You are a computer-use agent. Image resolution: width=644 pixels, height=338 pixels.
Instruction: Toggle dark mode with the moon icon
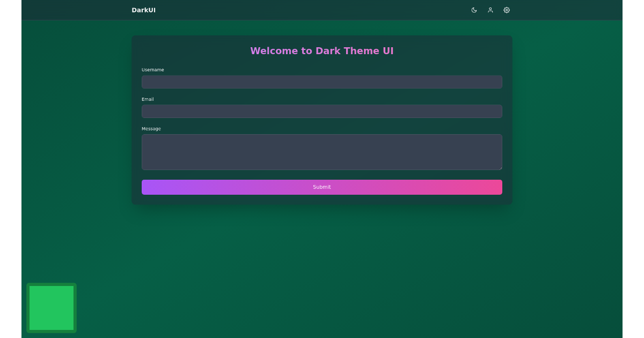point(474,10)
